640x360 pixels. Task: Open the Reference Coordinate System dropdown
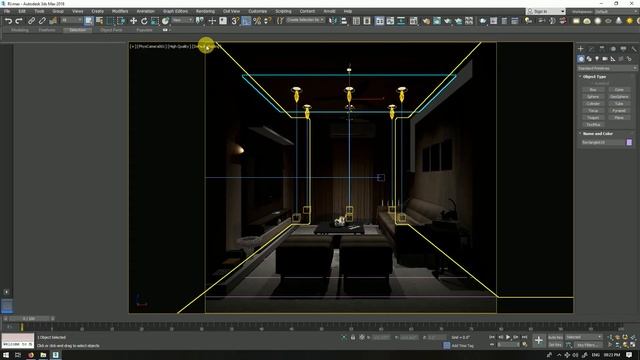tap(182, 20)
